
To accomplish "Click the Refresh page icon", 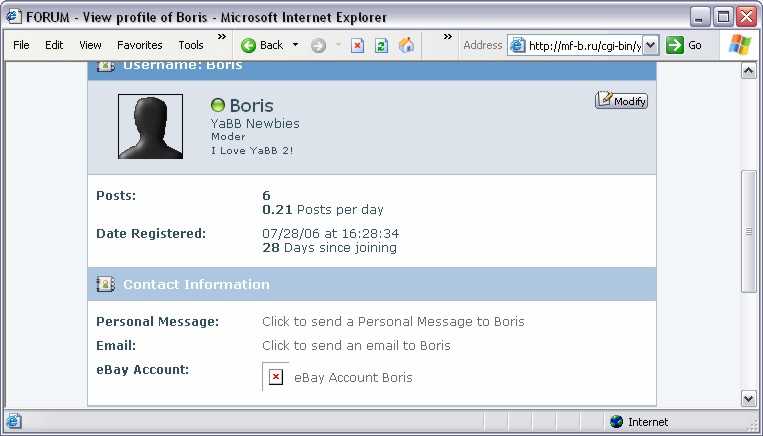I will click(382, 46).
